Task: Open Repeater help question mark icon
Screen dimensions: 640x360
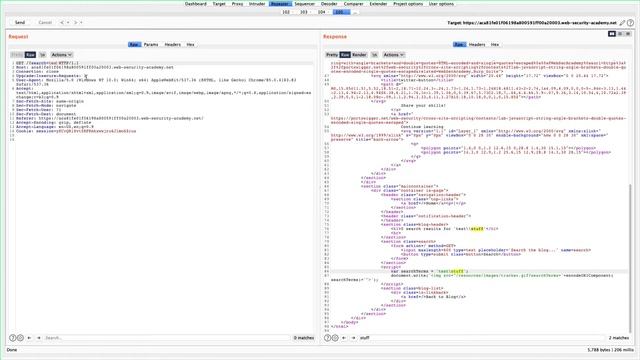Action: click(x=630, y=23)
